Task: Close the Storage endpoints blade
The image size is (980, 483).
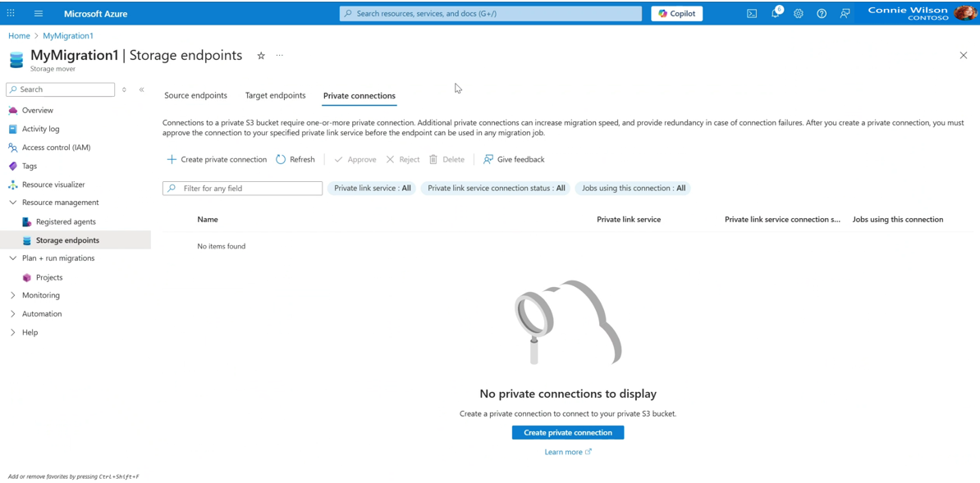Action: coord(963,56)
